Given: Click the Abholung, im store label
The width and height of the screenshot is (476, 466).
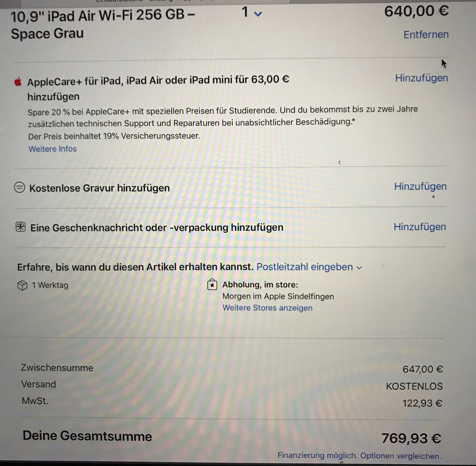Looking at the screenshot, I should [260, 285].
